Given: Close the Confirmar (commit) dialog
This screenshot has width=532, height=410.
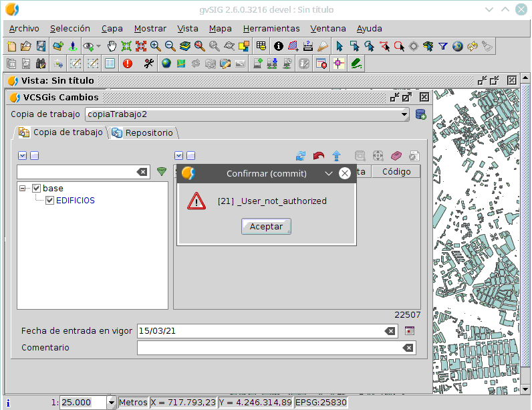Looking at the screenshot, I should (x=345, y=173).
